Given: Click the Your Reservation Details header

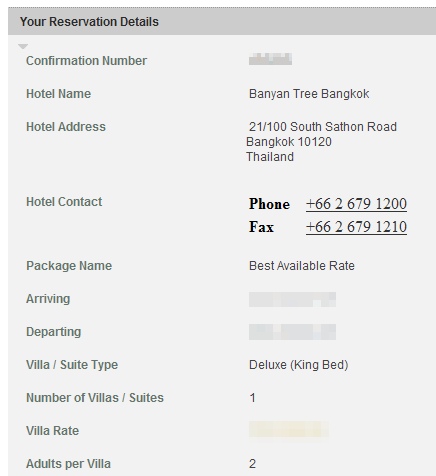Looking at the screenshot, I should (89, 22).
